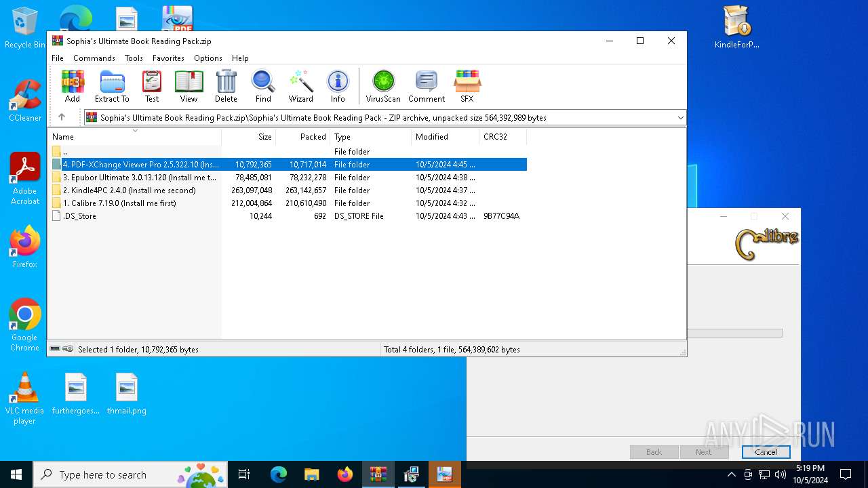Image resolution: width=868 pixels, height=488 pixels.
Task: Open Microsoft Edge from the taskbar
Action: (x=279, y=474)
